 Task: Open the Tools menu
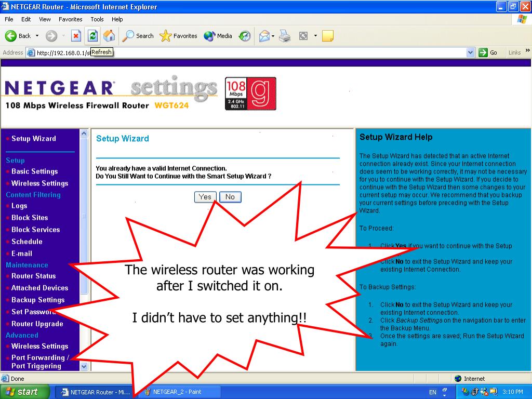[97, 19]
